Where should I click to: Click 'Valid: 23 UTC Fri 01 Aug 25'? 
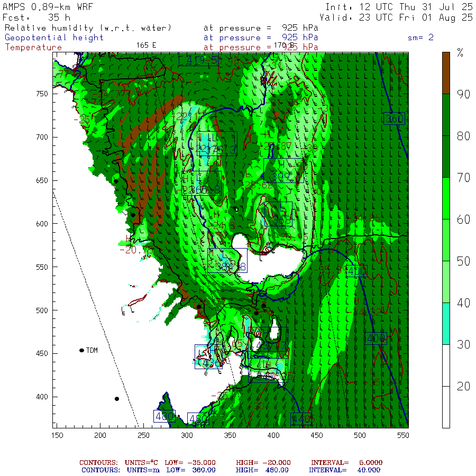coord(396,17)
